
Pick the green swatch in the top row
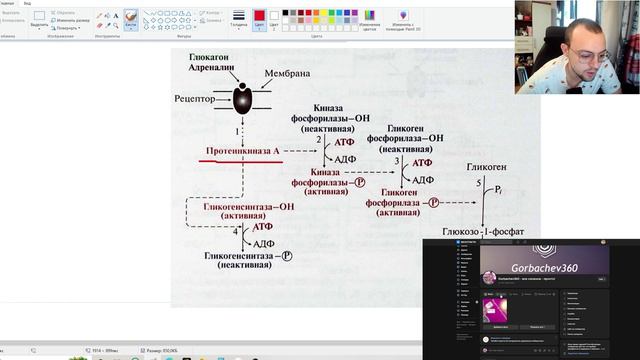(x=332, y=13)
